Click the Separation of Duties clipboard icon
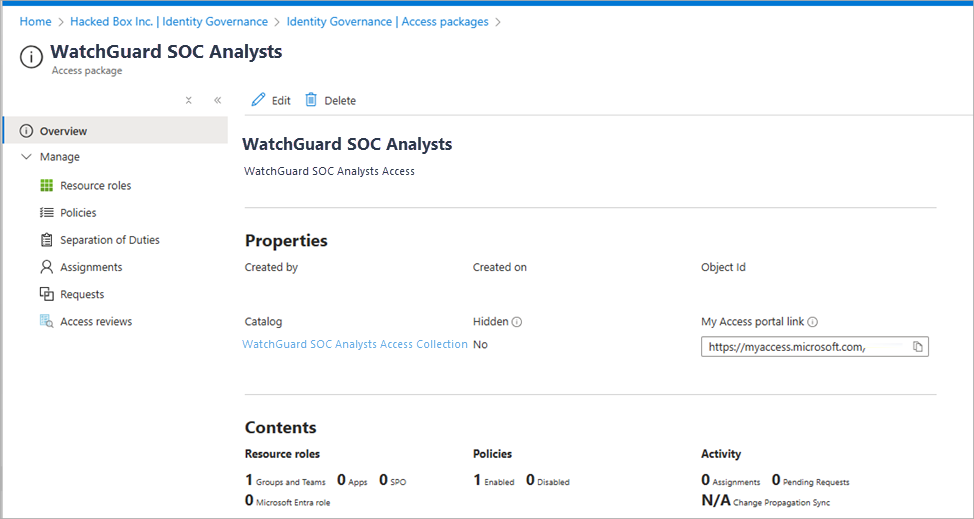Screen dimensions: 974x519 pyautogui.click(x=46, y=240)
